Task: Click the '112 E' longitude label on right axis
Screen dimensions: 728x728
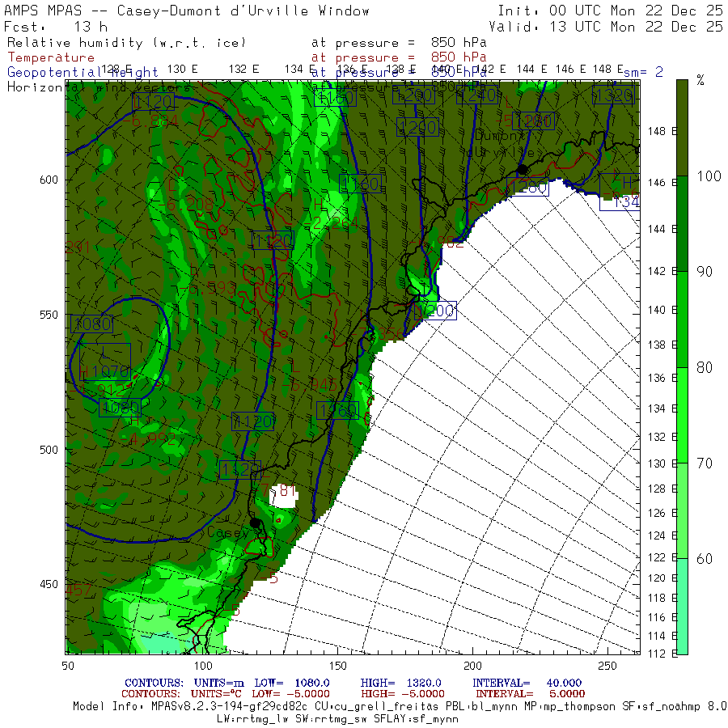Action: (x=662, y=654)
